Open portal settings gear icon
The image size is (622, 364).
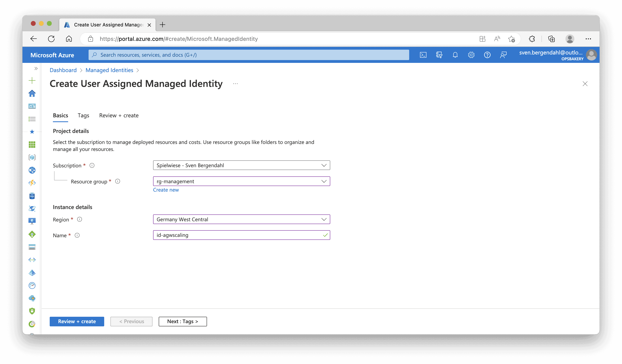471,55
